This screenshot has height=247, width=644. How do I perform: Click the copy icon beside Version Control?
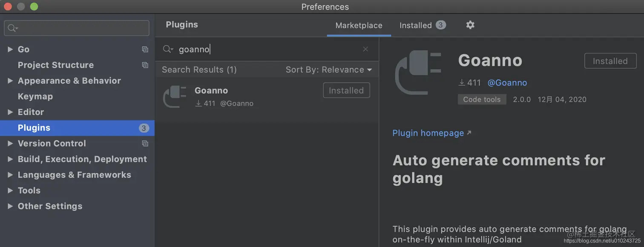(145, 144)
